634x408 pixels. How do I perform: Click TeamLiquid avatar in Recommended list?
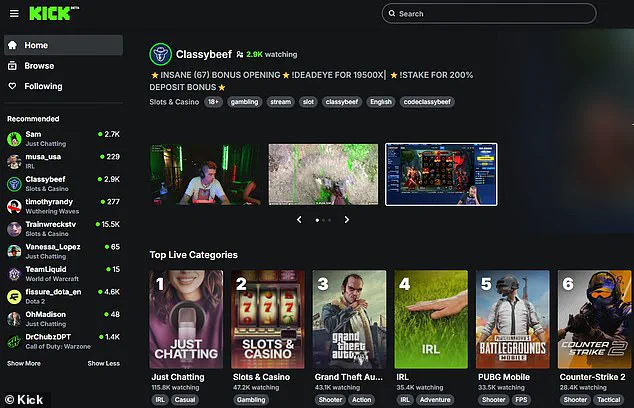14,274
